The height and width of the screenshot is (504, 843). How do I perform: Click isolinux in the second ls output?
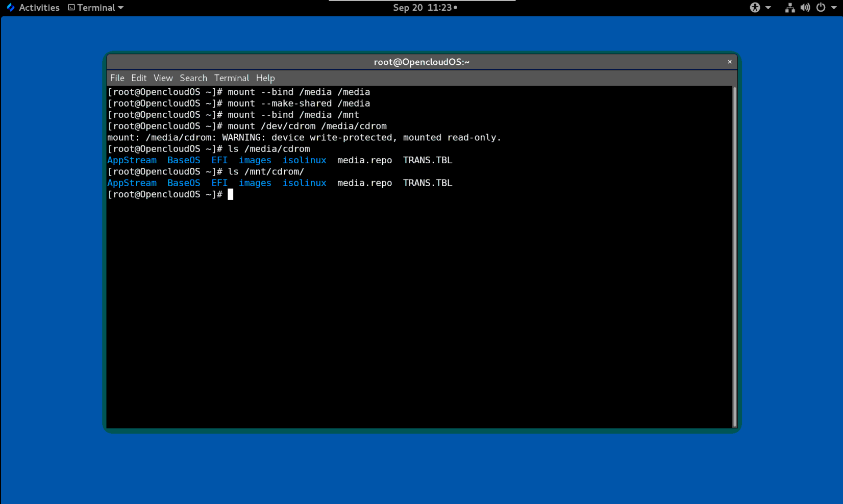tap(305, 183)
